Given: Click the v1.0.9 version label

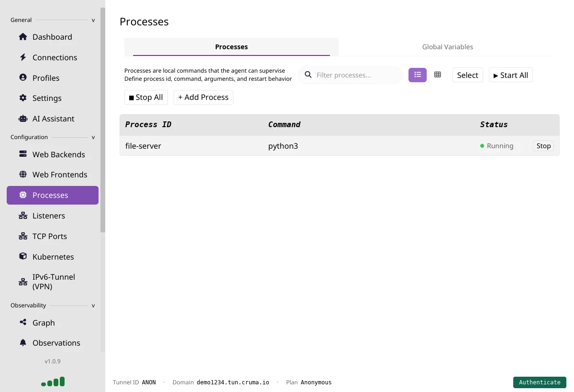Looking at the screenshot, I should [x=53, y=361].
